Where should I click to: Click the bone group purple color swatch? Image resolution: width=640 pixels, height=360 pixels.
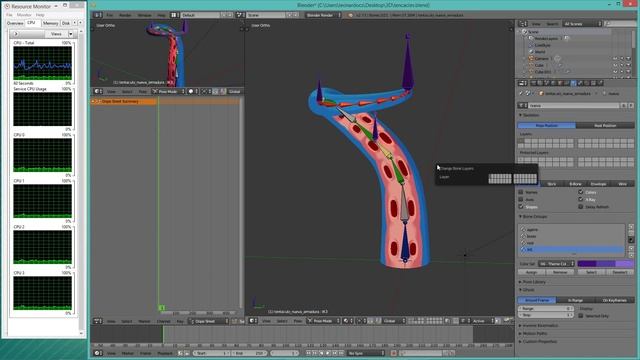[x=606, y=264]
